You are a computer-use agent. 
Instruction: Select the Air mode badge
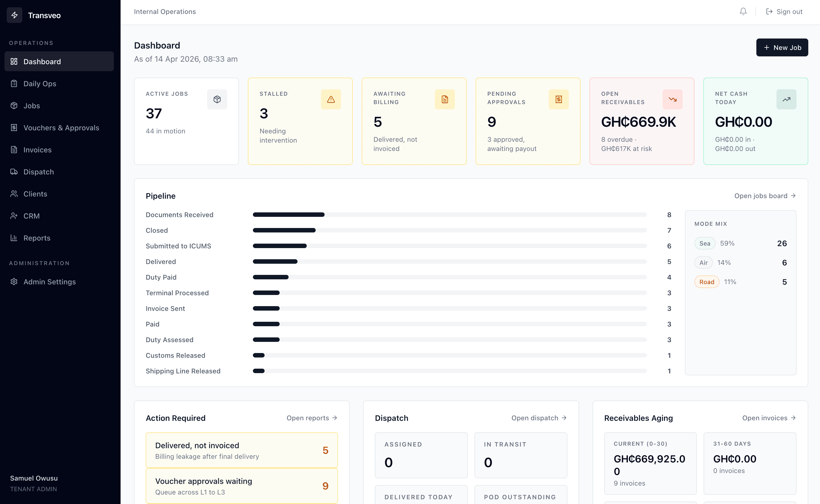703,262
